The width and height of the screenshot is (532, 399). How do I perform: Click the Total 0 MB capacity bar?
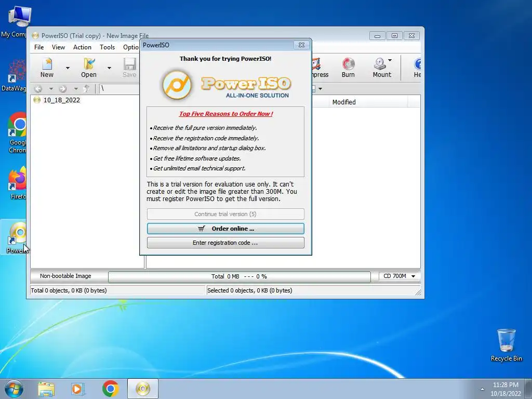239,276
